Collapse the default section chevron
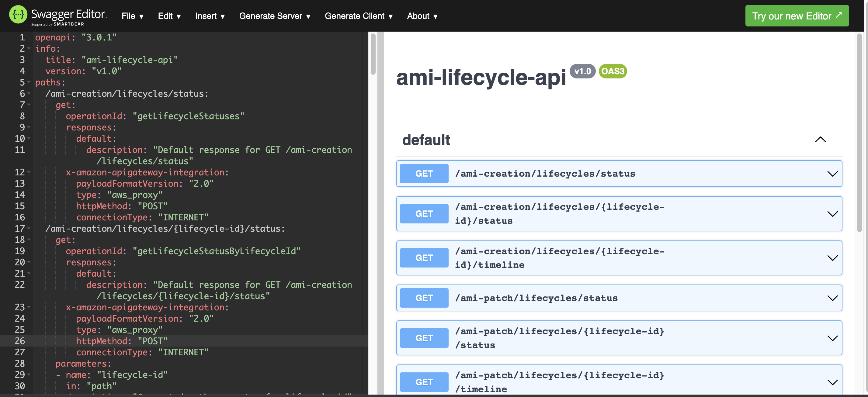The width and height of the screenshot is (868, 397). [x=820, y=140]
